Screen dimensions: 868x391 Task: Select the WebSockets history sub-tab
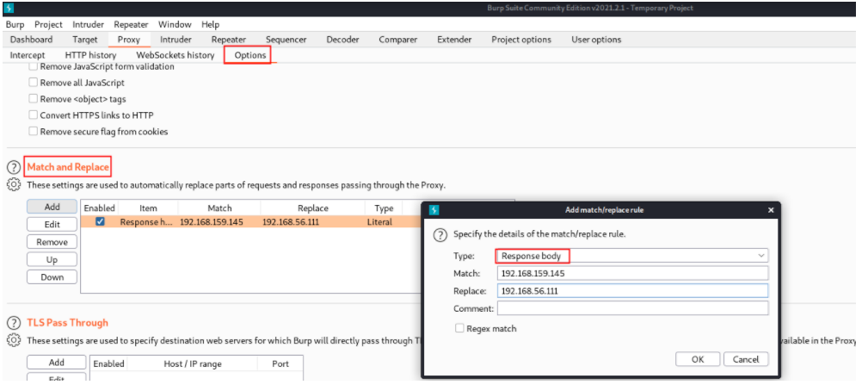(x=175, y=55)
